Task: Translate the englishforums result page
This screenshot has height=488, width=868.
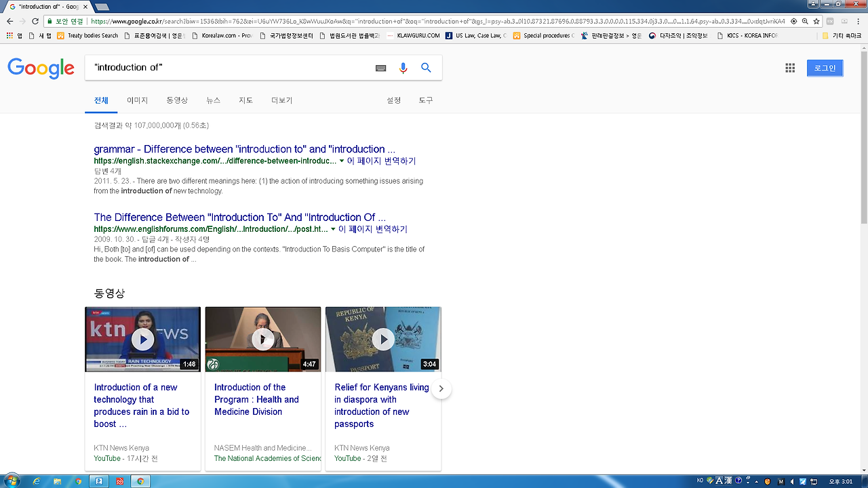Action: tap(373, 230)
